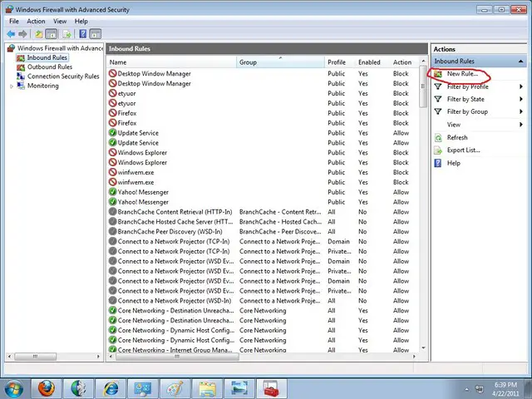This screenshot has width=532, height=399.
Task: Sort rules by the Profile column header
Action: pyautogui.click(x=340, y=62)
